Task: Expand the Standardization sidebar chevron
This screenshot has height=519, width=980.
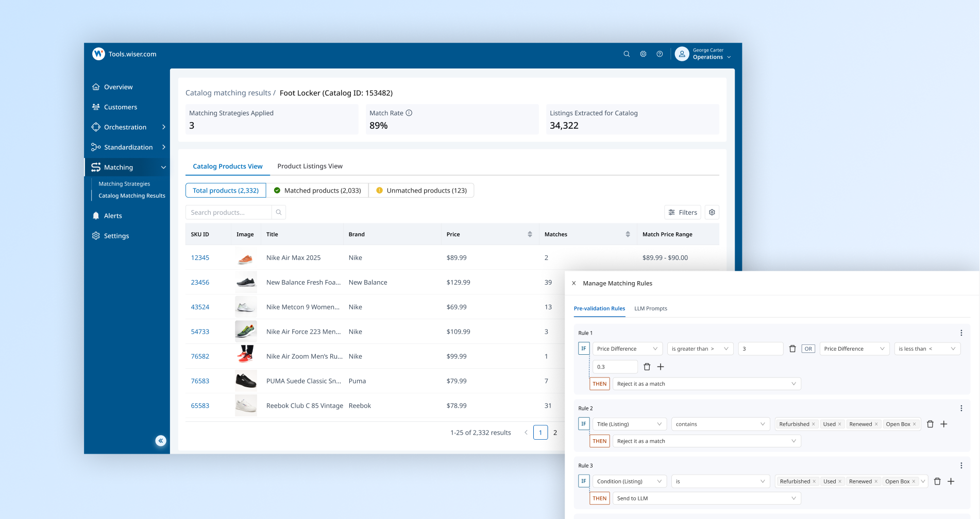Action: coord(164,147)
